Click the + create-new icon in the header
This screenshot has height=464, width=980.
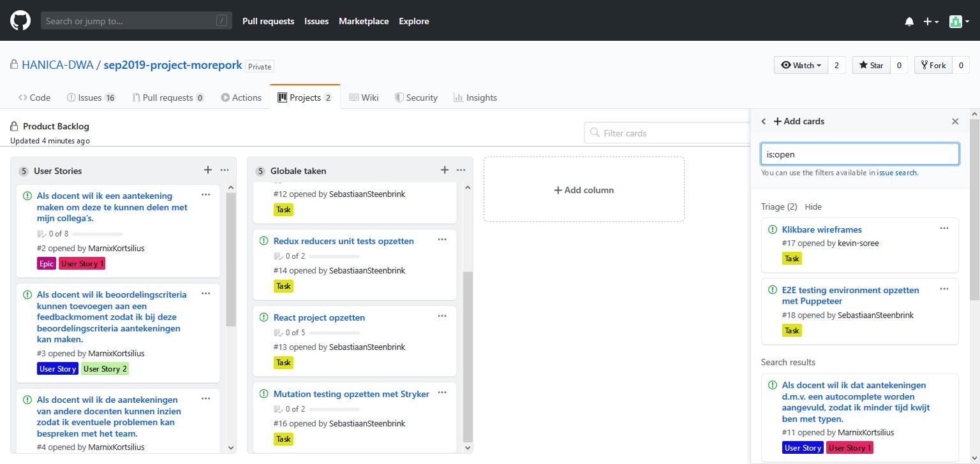[928, 21]
